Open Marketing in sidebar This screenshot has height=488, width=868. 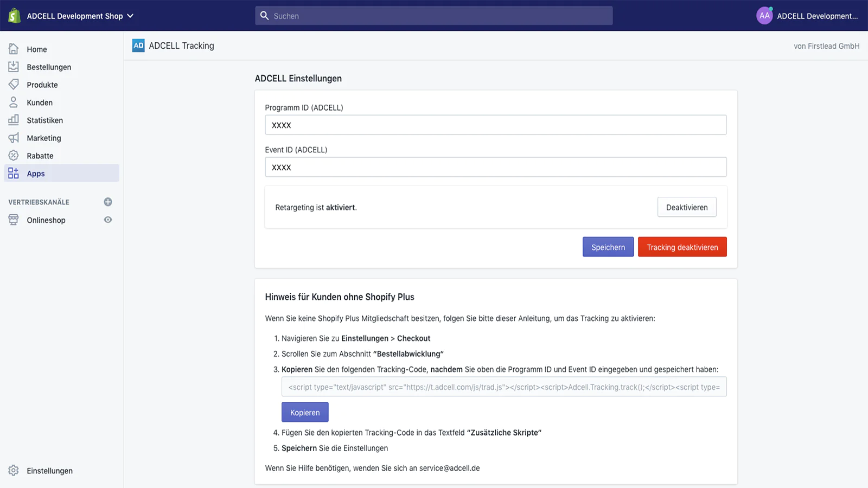point(44,138)
